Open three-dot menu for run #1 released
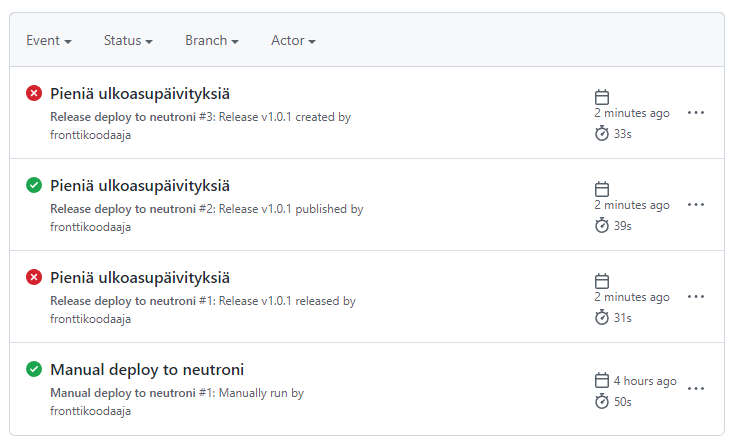735x446 pixels. (696, 296)
